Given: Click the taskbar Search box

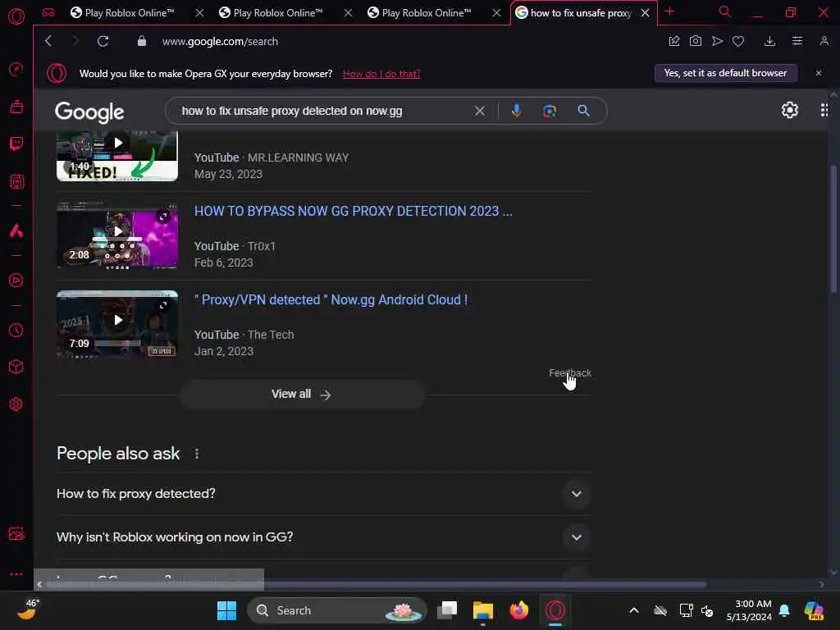Looking at the screenshot, I should coord(337,610).
